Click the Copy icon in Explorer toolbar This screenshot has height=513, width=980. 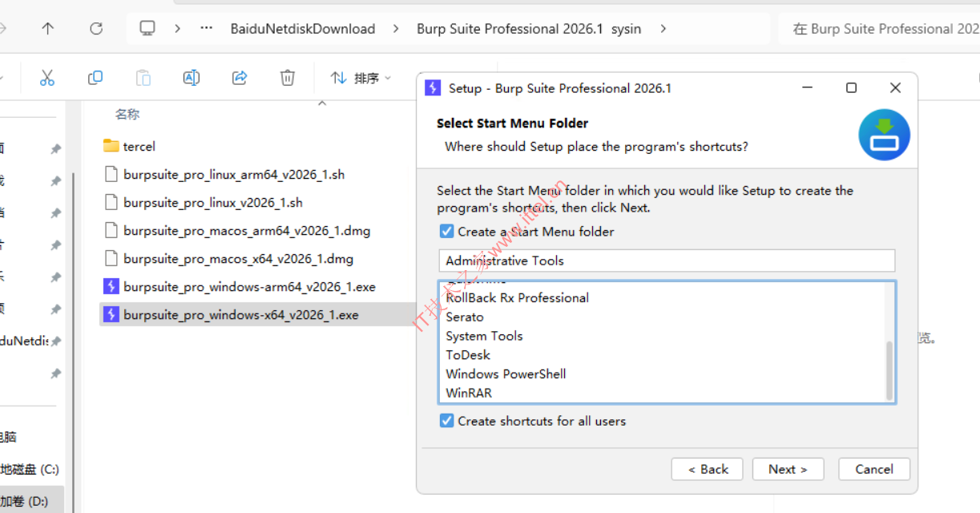point(95,78)
